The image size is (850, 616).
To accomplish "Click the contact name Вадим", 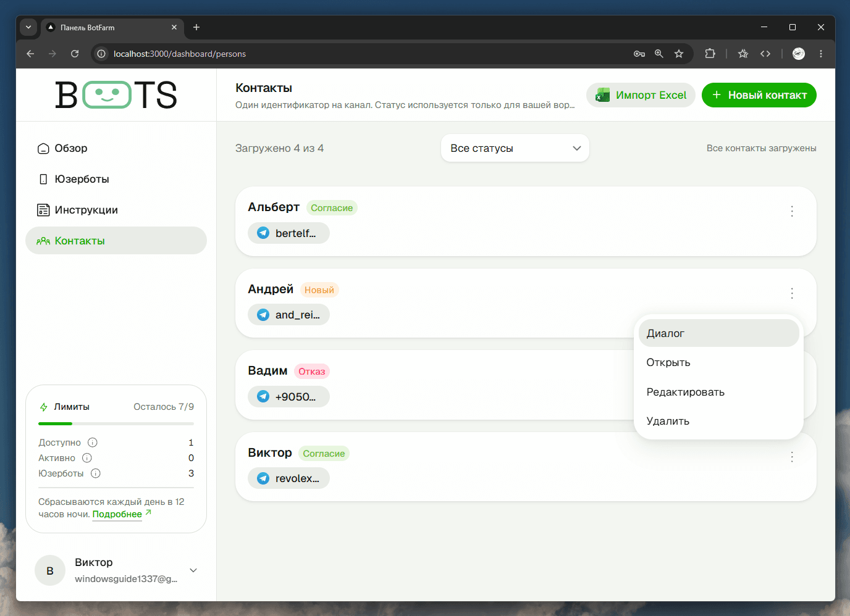I will (x=267, y=371).
